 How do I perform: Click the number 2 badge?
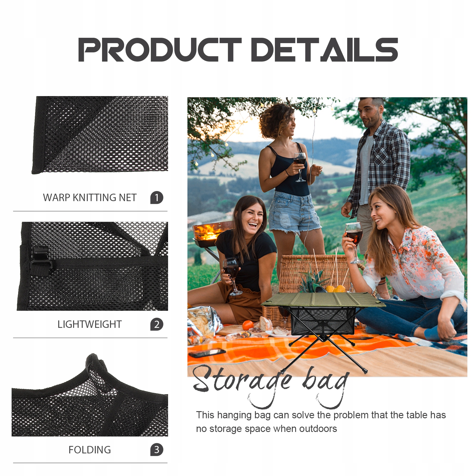(x=157, y=324)
